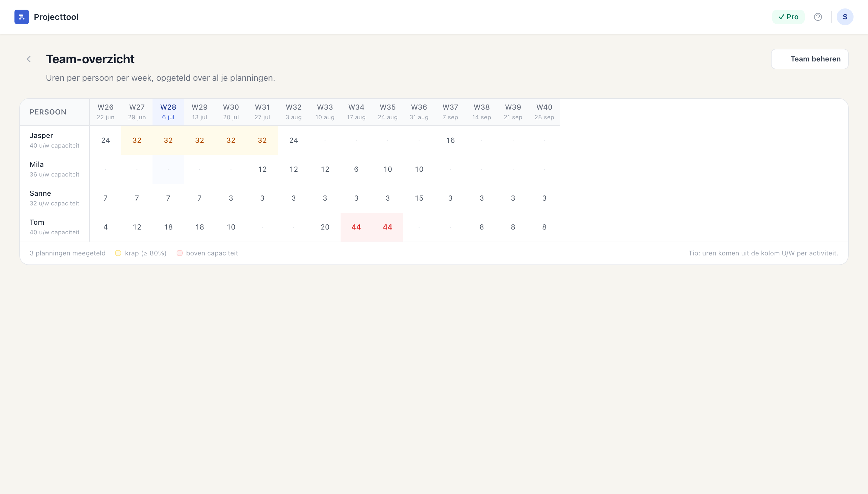Click Tom's 18 hours in W28
Screen dimensions: 868x494
(168, 227)
